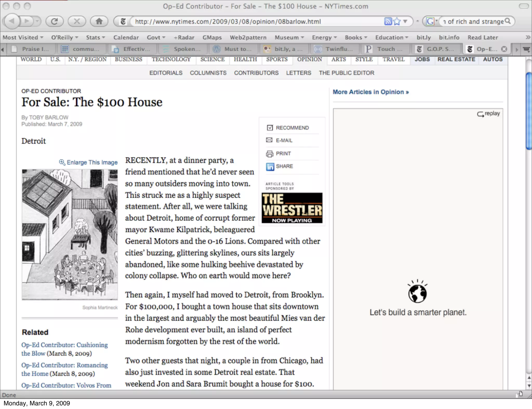
Task: Click the replay ad button
Action: 488,114
